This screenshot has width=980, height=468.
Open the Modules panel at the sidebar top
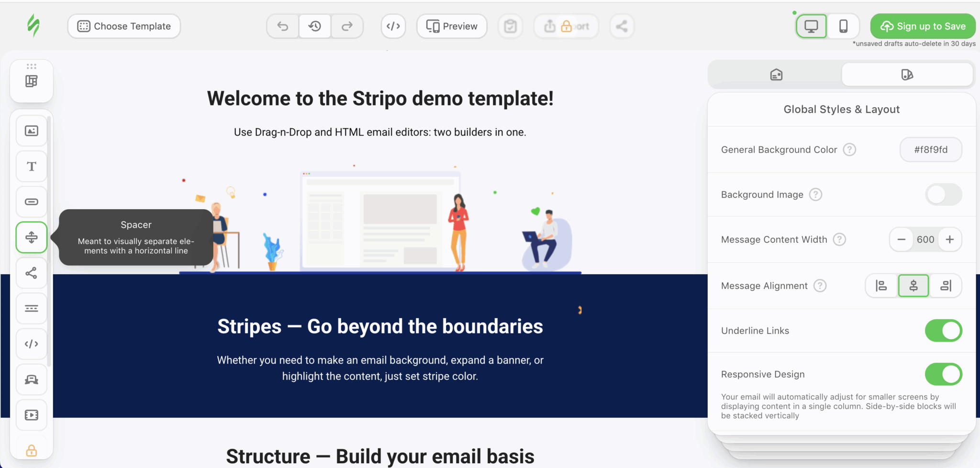pyautogui.click(x=31, y=80)
